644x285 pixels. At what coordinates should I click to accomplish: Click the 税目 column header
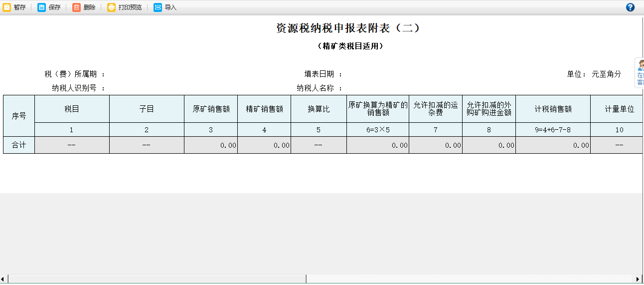click(72, 109)
